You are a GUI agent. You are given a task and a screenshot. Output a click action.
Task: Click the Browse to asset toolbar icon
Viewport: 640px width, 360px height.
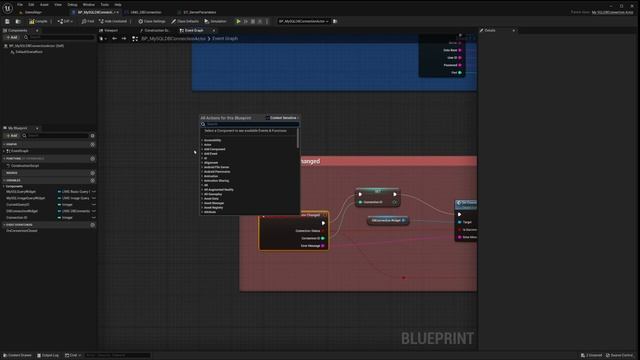click(18, 21)
